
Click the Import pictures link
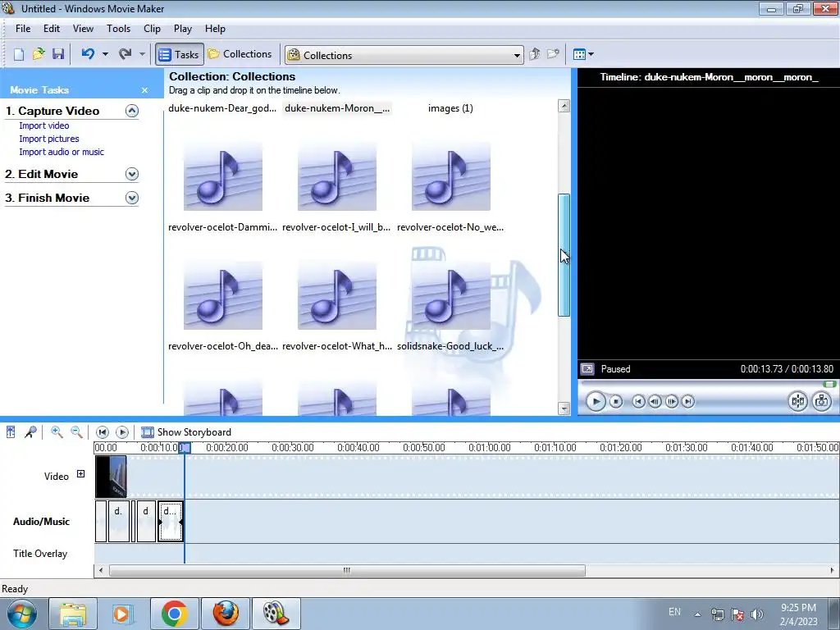(x=49, y=139)
